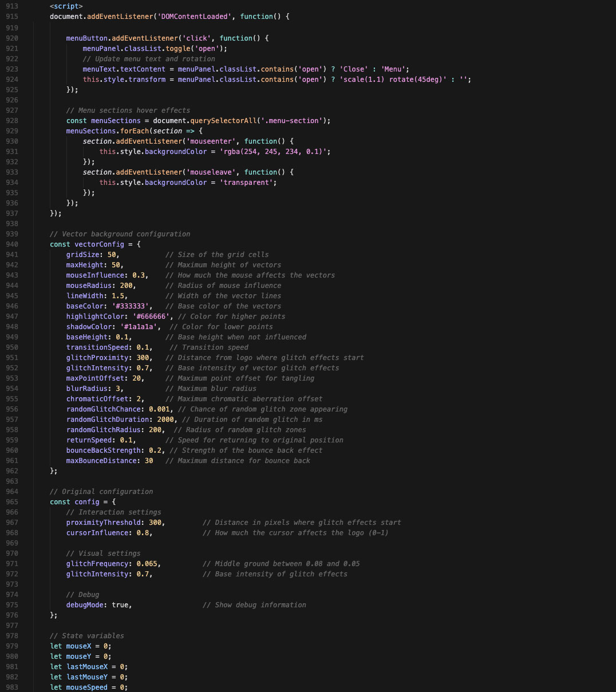Select the proximityThreshold value 300
The image size is (616, 692).
point(155,522)
